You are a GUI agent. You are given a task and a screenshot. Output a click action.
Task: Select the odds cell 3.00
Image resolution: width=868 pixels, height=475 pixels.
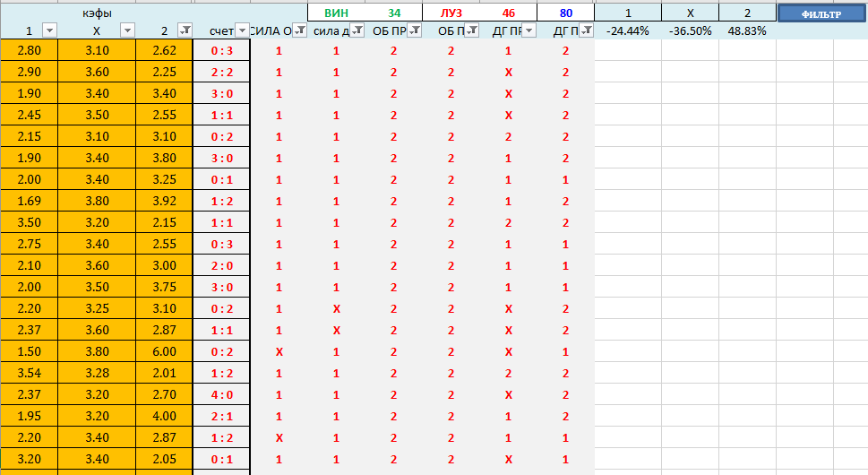tap(165, 266)
